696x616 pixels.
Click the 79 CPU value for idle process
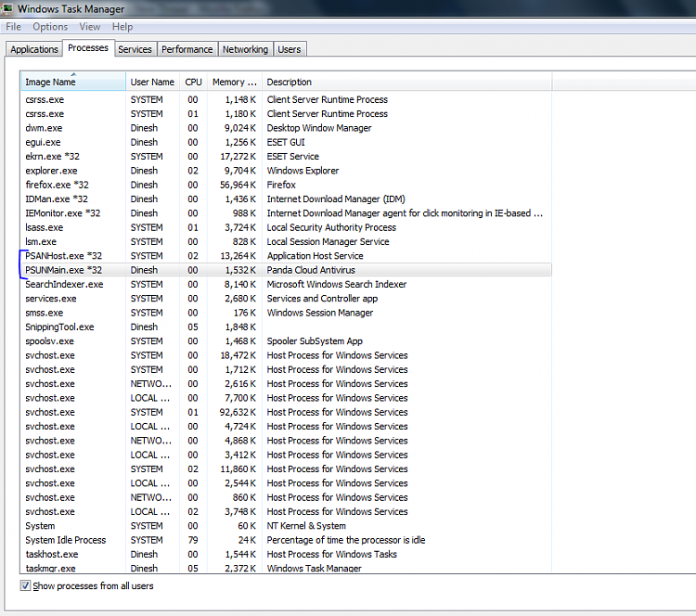193,540
